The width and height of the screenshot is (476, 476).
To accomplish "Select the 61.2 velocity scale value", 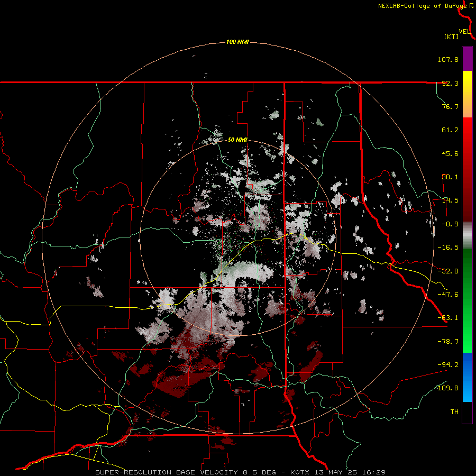I will point(450,130).
